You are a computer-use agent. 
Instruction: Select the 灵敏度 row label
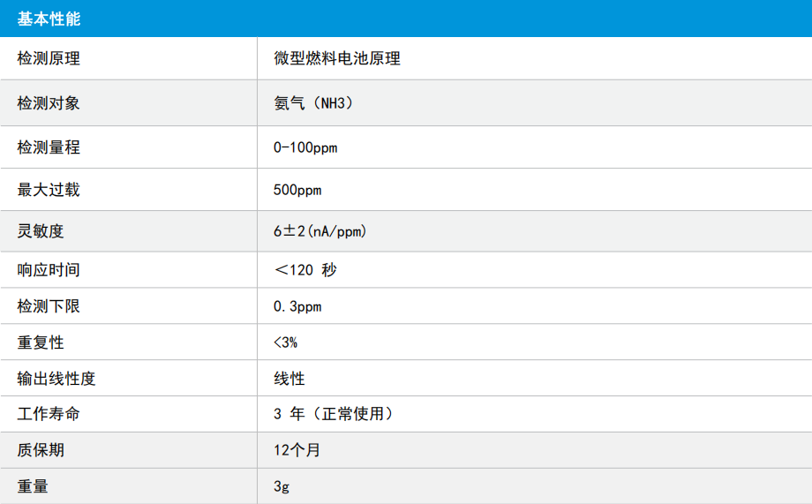(x=41, y=231)
